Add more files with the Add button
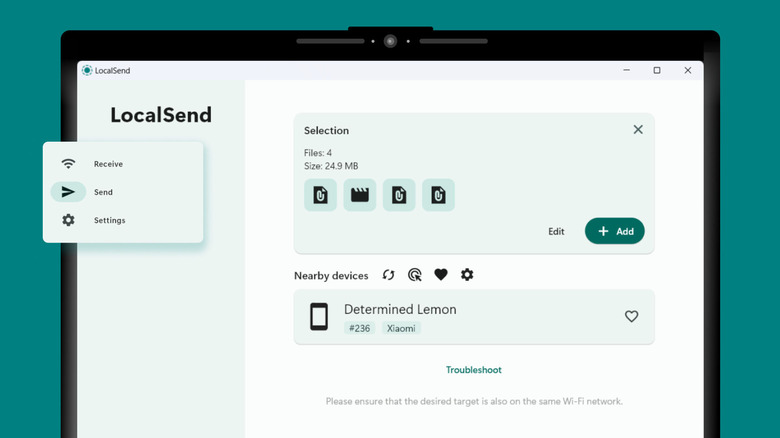Screen dimensions: 780x438 (615, 231)
